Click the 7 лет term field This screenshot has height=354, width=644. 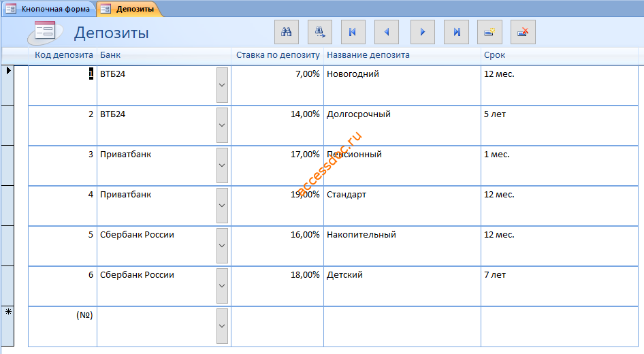(x=560, y=286)
